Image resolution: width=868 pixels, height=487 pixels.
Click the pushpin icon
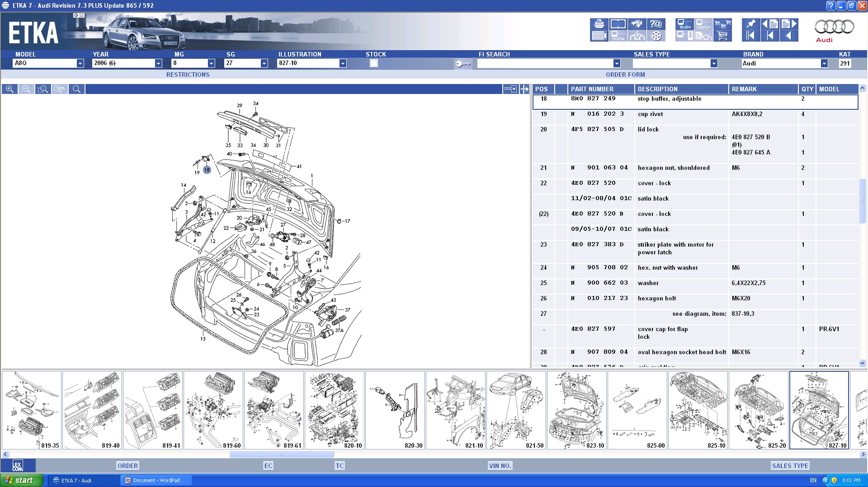pos(750,24)
